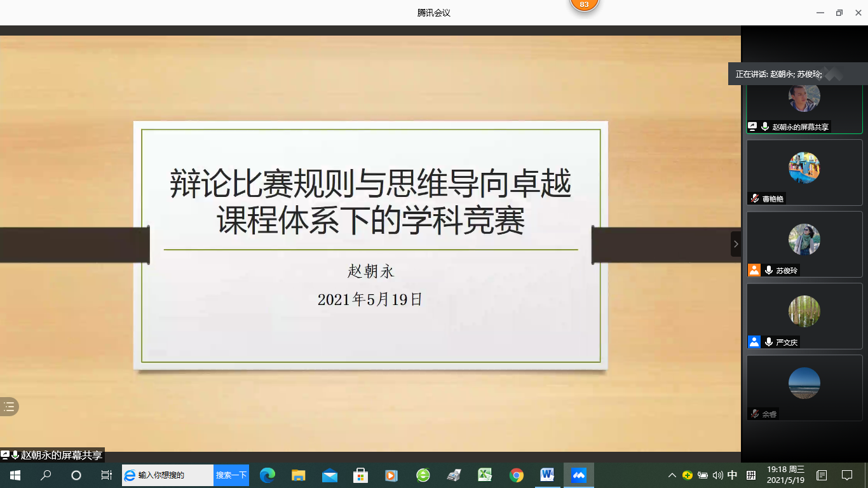This screenshot has width=868, height=488.
Task: Click 严文庆's microphone icon
Action: point(769,342)
